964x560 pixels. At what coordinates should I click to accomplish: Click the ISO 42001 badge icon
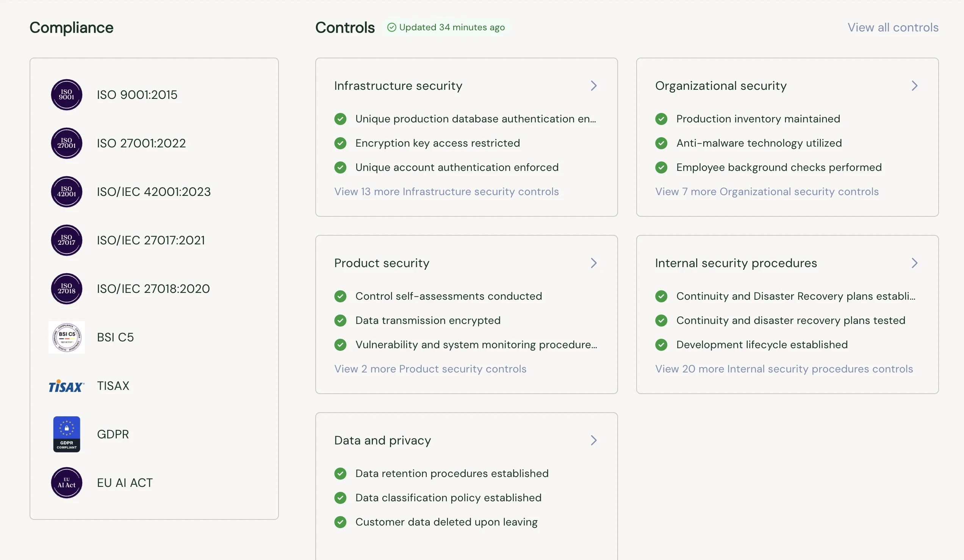coord(67,192)
